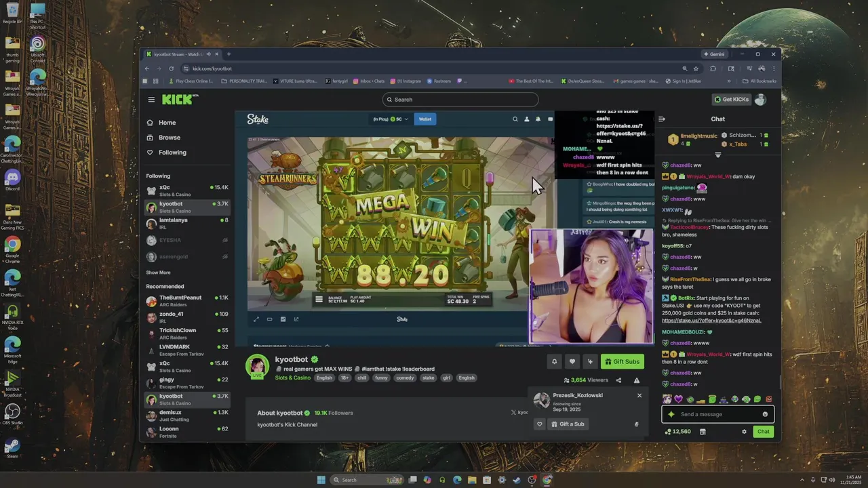Expand the Show More following link
Screen dimensions: 868x488
tap(158, 272)
